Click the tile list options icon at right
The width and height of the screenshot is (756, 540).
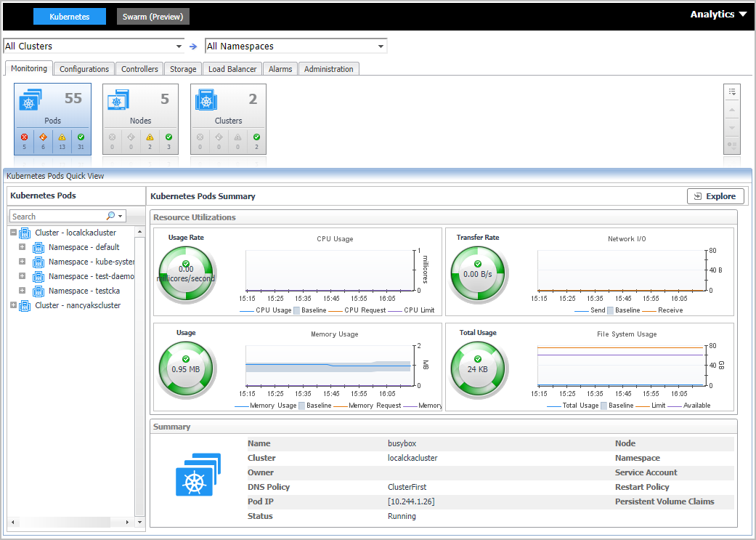[x=732, y=92]
